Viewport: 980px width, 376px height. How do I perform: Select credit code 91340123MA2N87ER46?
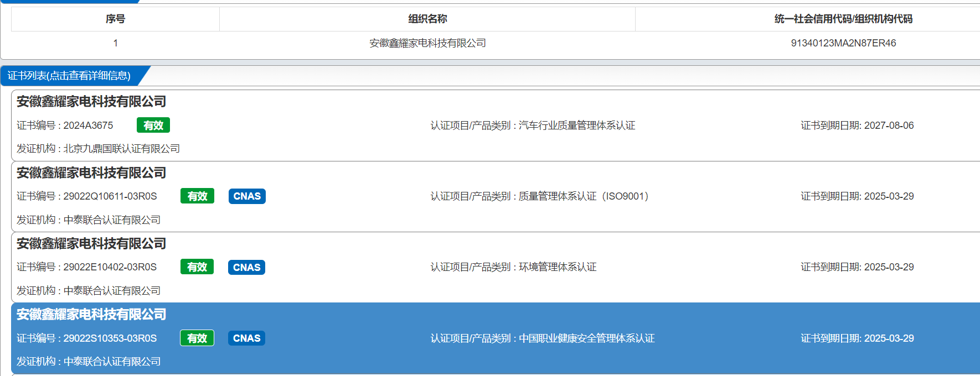coord(843,43)
